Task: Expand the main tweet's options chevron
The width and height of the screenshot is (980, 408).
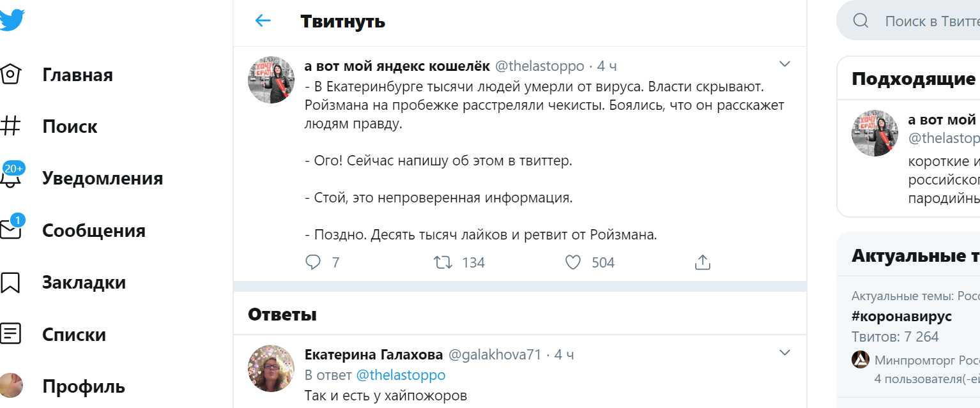Action: pos(785,64)
